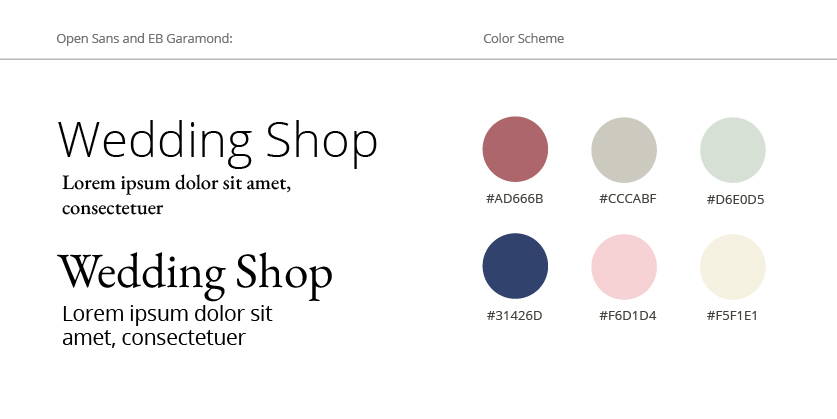The width and height of the screenshot is (837, 419).
Task: Select the #CCCABF gray-beige color circle
Action: 624,150
